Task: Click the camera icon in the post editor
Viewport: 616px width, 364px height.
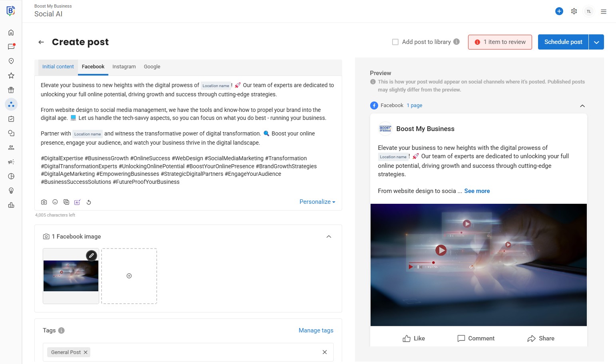Action: [x=44, y=202]
